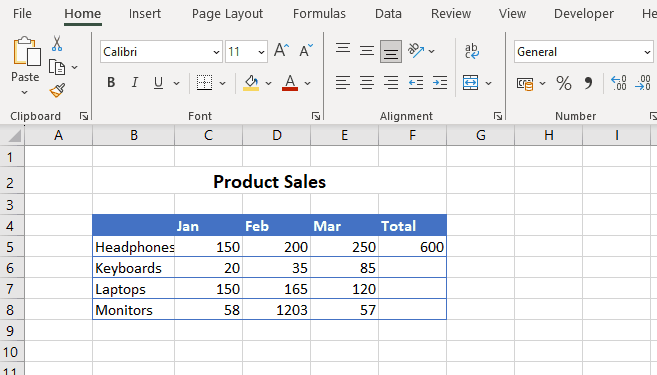Viewport: 657px width, 375px height.
Task: Open the Orientation text angle tool
Action: point(416,51)
